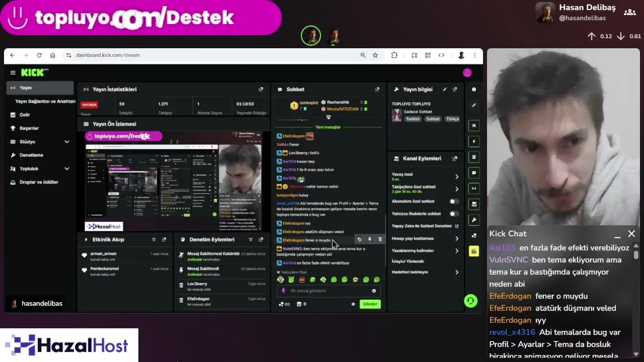Screen dimensions: 644x362
Task: Open Yavaş mod settings chevron
Action: [x=457, y=176]
